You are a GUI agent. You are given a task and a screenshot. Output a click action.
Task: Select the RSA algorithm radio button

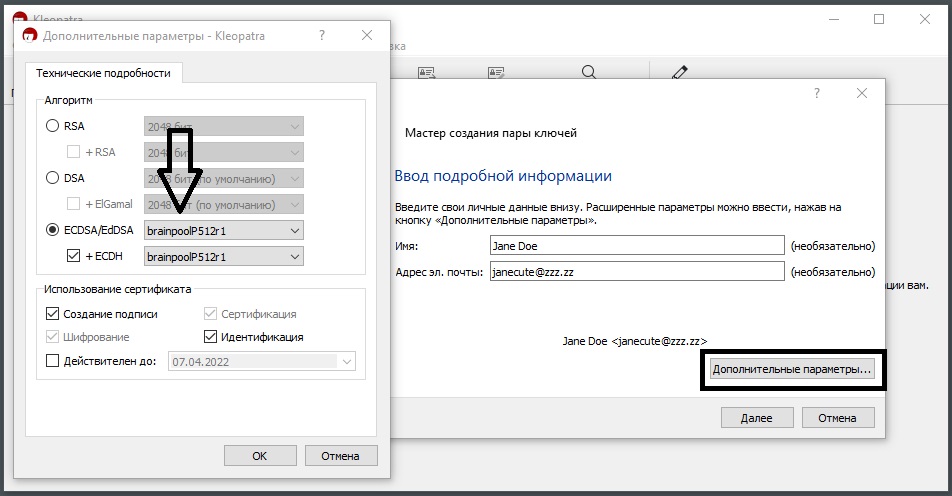point(53,126)
